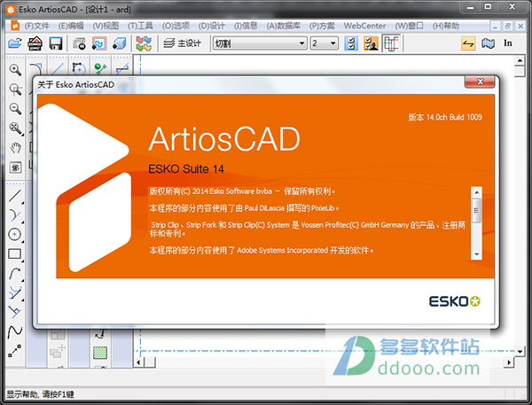Open the (H)帮助 menu
Viewport: 532px width, 405px height.
pyautogui.click(x=445, y=26)
